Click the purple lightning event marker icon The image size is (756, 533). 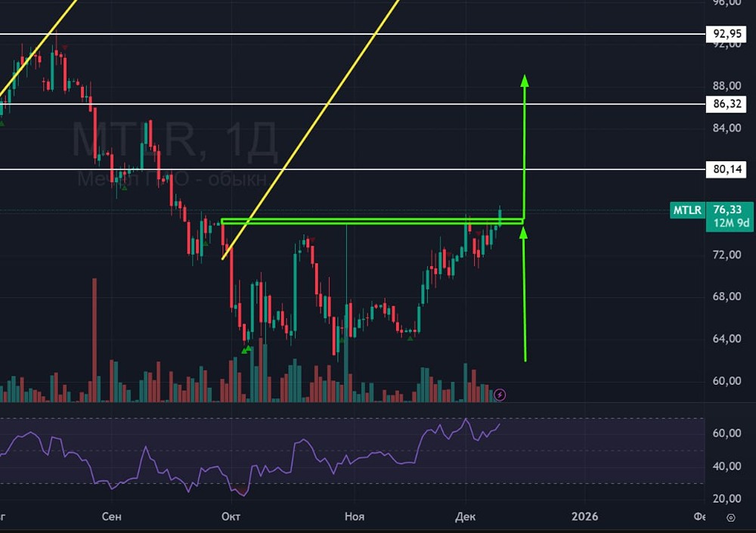[x=500, y=395]
